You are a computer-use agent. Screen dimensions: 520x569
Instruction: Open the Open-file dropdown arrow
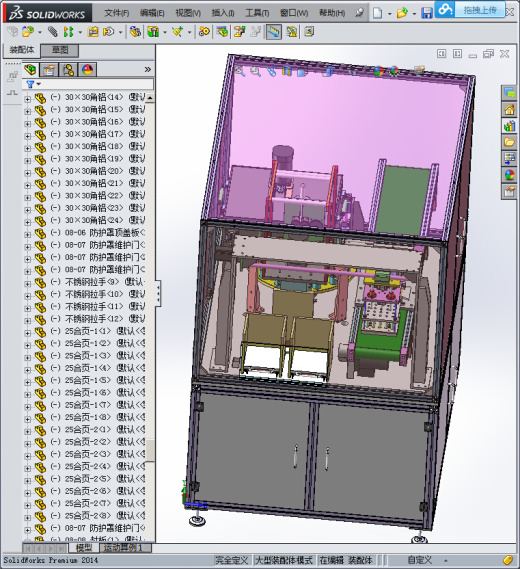pos(414,14)
